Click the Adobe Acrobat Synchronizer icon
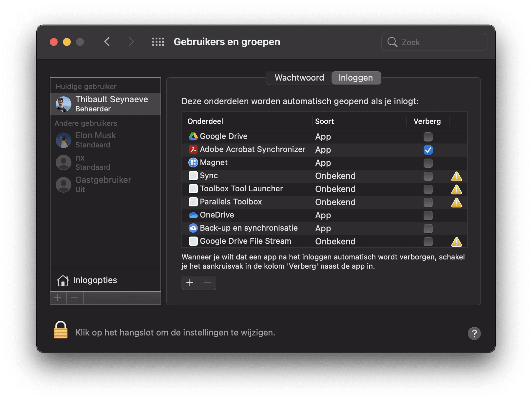Viewport: 532px width, 401px height. click(x=193, y=149)
